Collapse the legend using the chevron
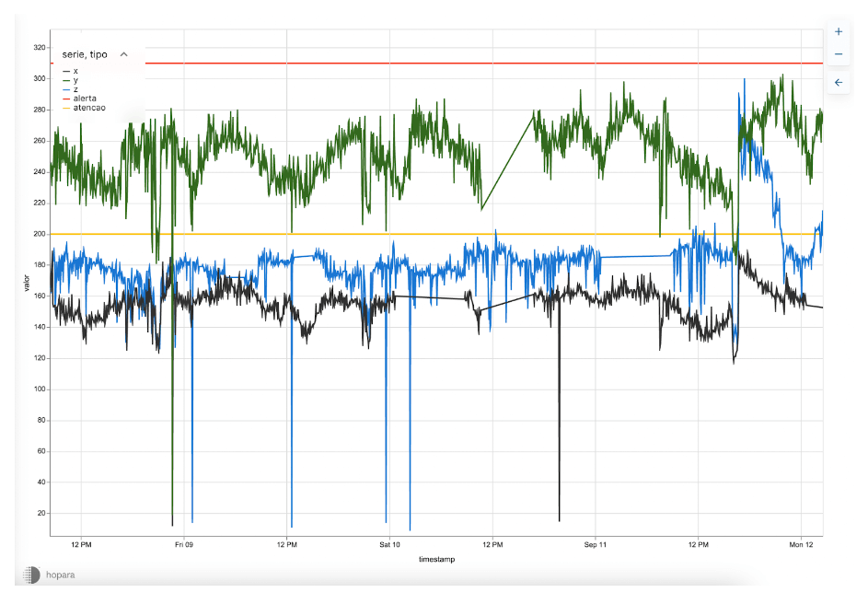The width and height of the screenshot is (868, 604). click(124, 54)
